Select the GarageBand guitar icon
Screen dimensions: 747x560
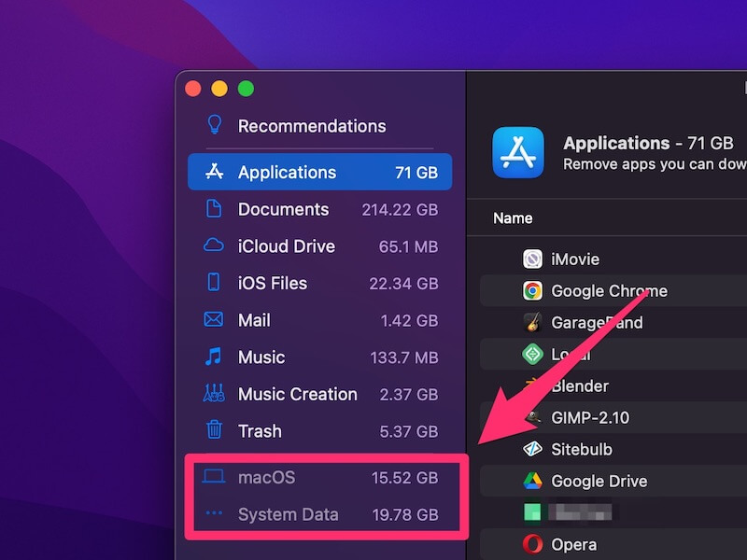pyautogui.click(x=531, y=323)
